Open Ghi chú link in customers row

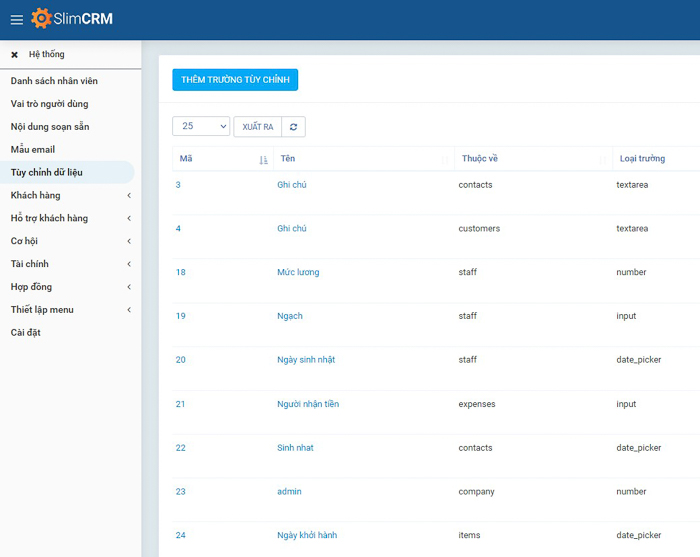tap(292, 229)
